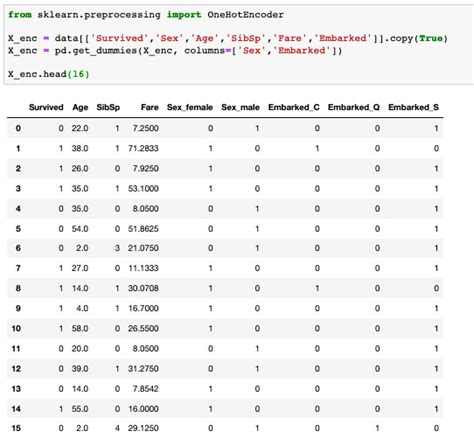The image size is (474, 445).
Task: Select the Fare column header
Action: (x=150, y=107)
